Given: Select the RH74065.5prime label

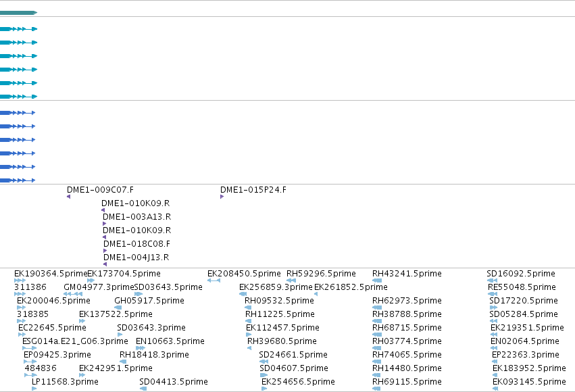Looking at the screenshot, I should 407,355.
